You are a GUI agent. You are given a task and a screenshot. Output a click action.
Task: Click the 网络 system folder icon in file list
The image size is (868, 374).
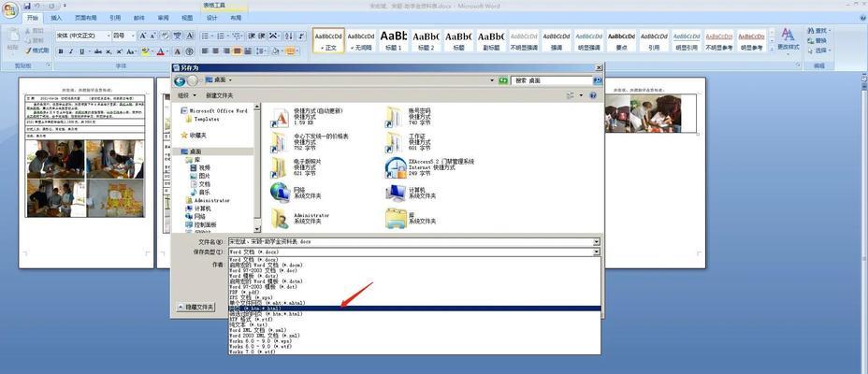[280, 192]
